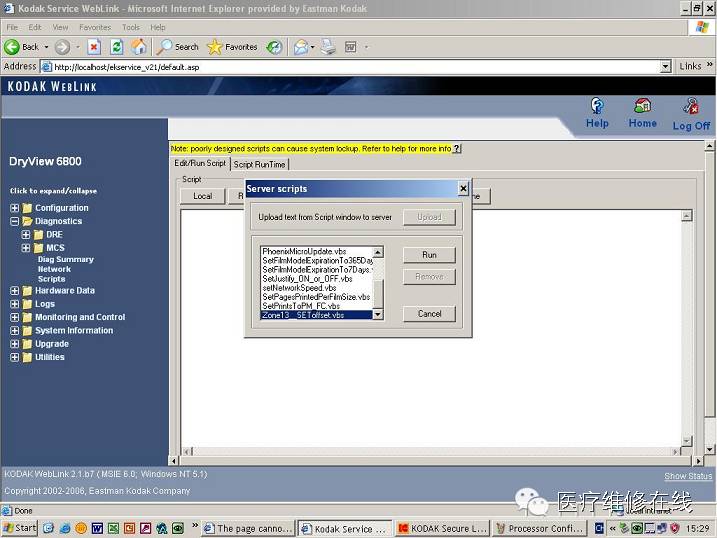
Task: Select setNetworkSpeed.vbs script
Action: pos(316,288)
